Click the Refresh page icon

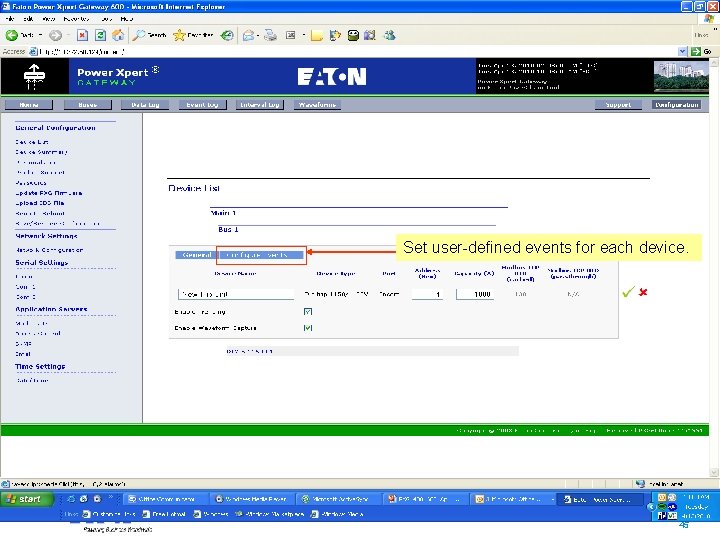[x=100, y=35]
